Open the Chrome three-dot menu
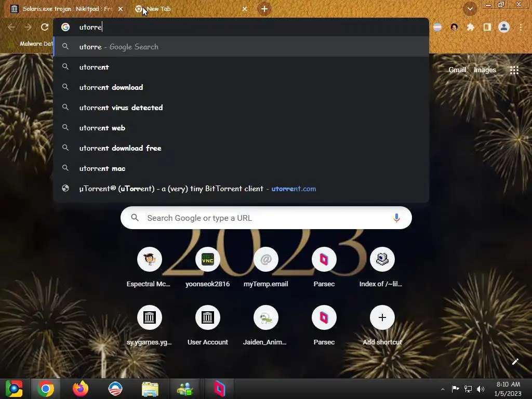Image resolution: width=532 pixels, height=399 pixels. tap(521, 27)
